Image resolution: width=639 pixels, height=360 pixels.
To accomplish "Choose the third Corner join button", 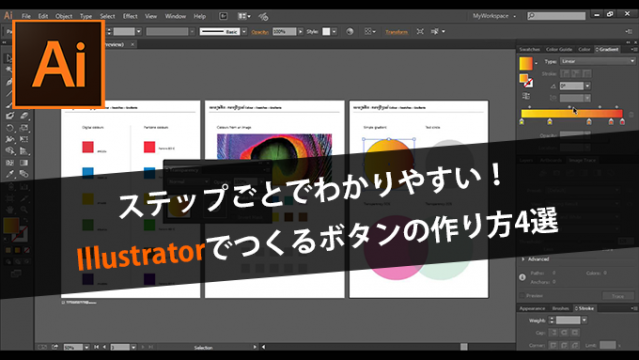I will click(575, 345).
